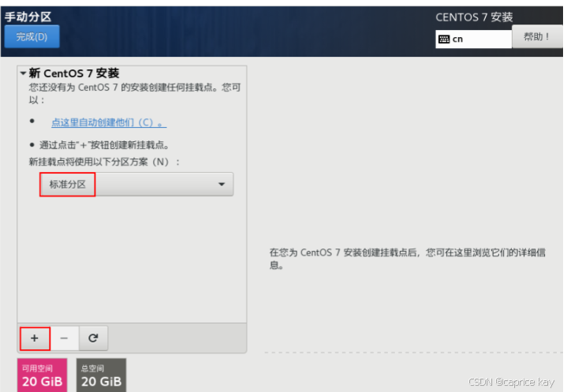Click the minus remove mount point button
The height and width of the screenshot is (392, 567).
point(64,338)
